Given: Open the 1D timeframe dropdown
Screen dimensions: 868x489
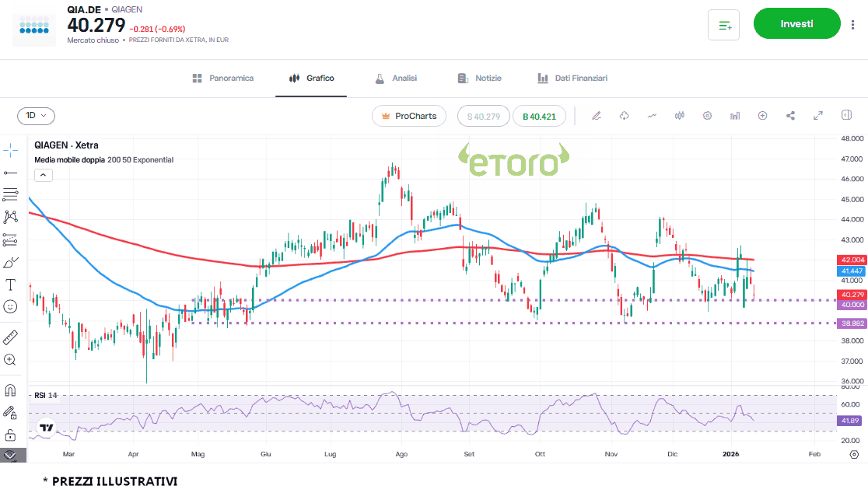Looking at the screenshot, I should pos(36,116).
